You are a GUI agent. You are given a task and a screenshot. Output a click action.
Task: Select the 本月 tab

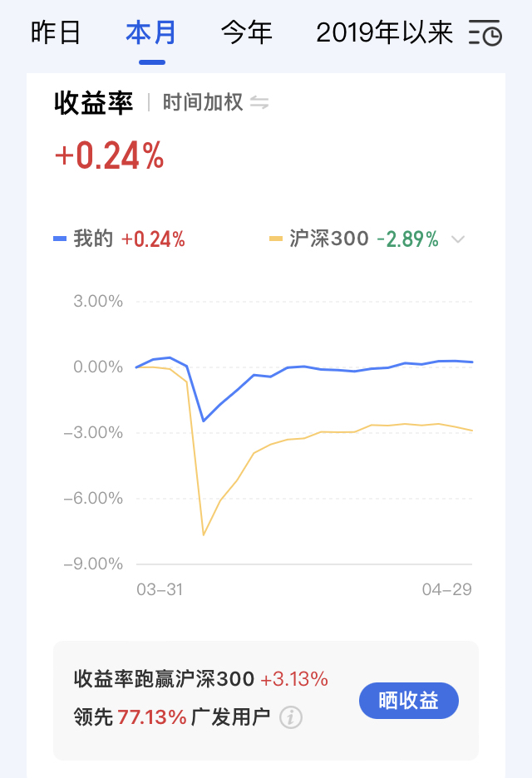point(151,33)
